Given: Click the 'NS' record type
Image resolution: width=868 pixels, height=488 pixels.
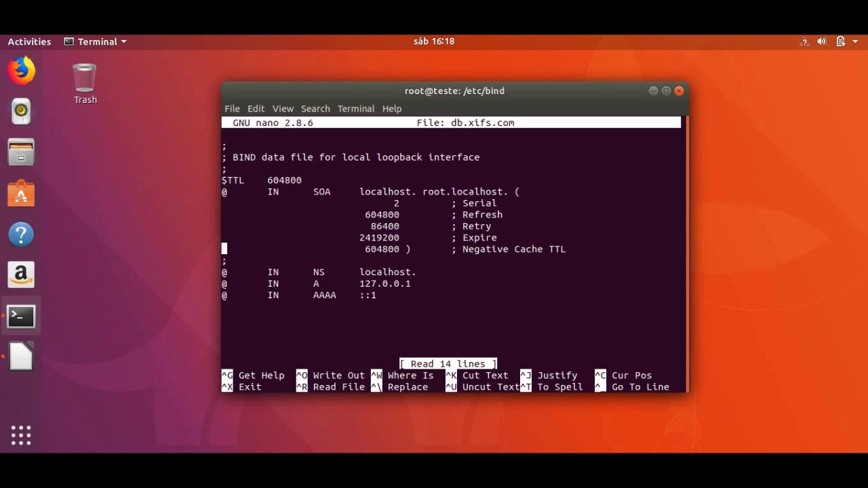Looking at the screenshot, I should click(319, 272).
